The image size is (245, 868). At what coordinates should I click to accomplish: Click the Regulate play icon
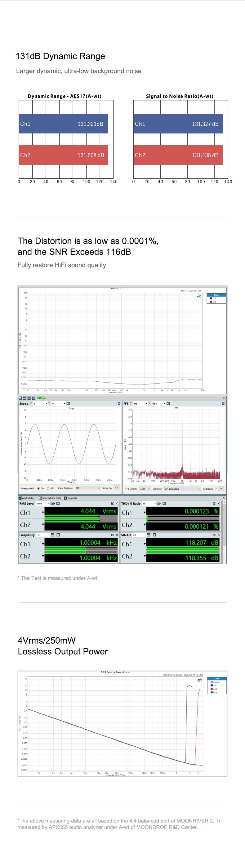pos(65,498)
